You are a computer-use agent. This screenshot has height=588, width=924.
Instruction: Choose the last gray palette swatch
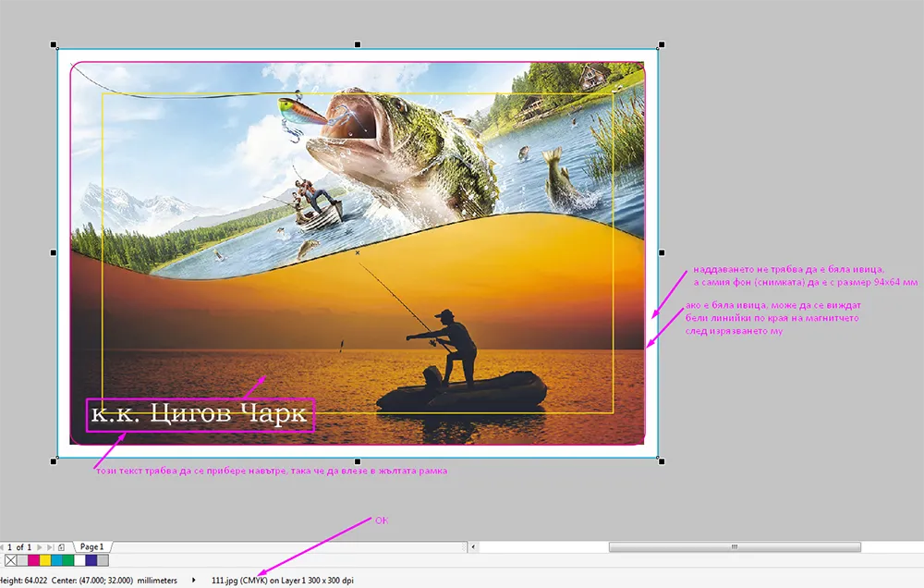pyautogui.click(x=103, y=560)
